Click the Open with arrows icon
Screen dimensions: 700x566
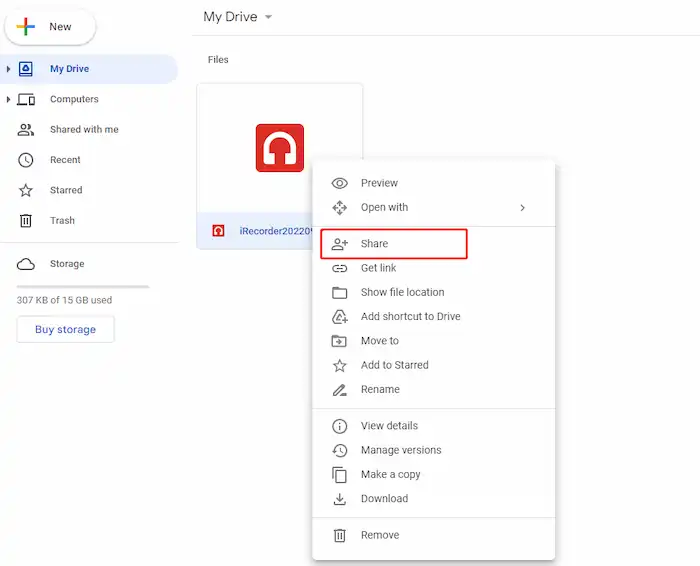click(339, 208)
